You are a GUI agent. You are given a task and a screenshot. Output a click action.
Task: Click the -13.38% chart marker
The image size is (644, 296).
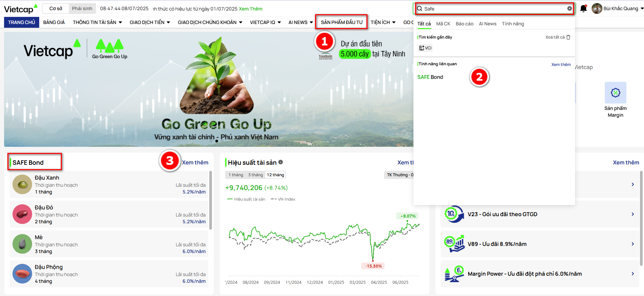pyautogui.click(x=373, y=266)
